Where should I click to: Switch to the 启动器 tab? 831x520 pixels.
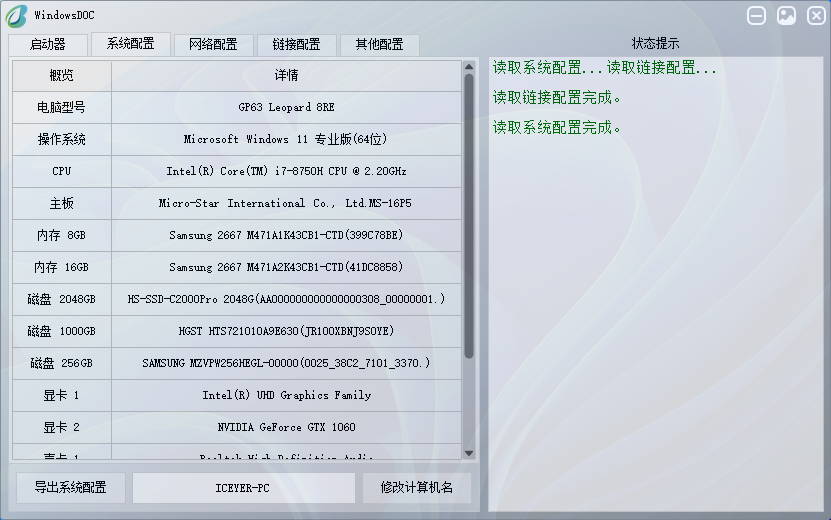click(48, 45)
